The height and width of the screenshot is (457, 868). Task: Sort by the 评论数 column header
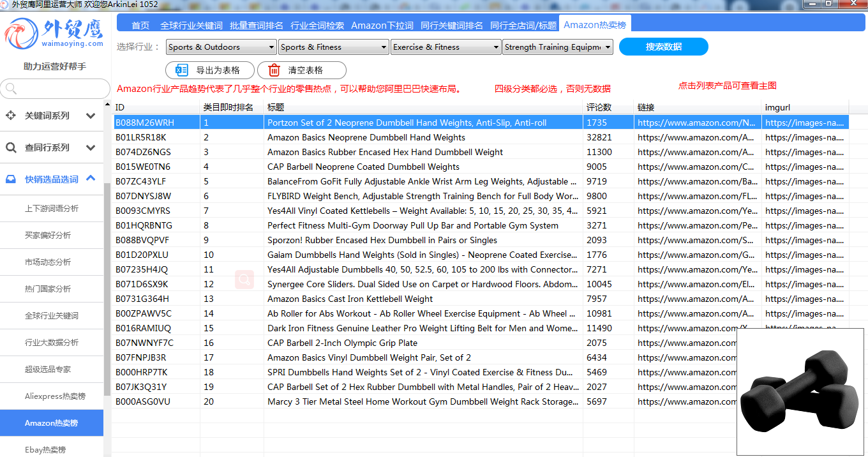pyautogui.click(x=609, y=107)
